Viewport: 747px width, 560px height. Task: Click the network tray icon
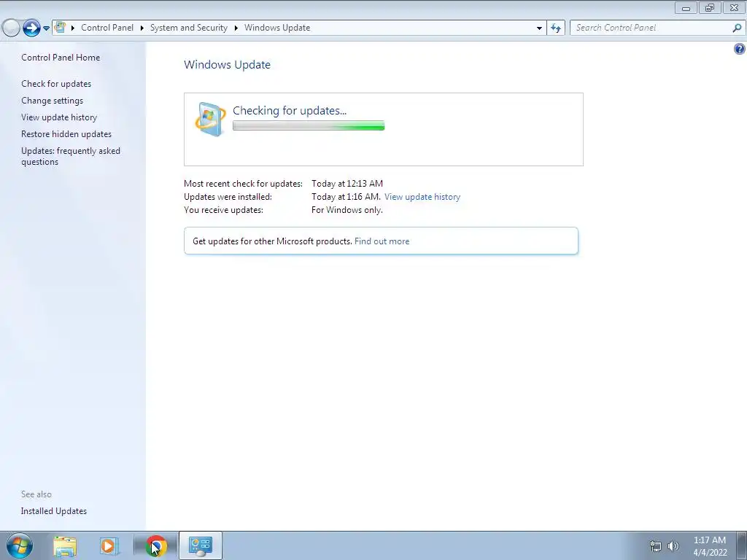pyautogui.click(x=656, y=546)
